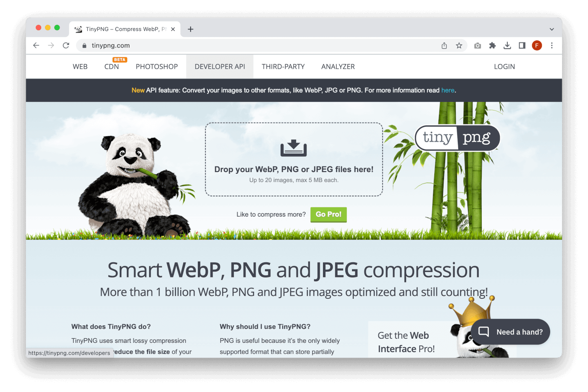
Task: Open the Extensions puzzle icon
Action: pyautogui.click(x=492, y=45)
